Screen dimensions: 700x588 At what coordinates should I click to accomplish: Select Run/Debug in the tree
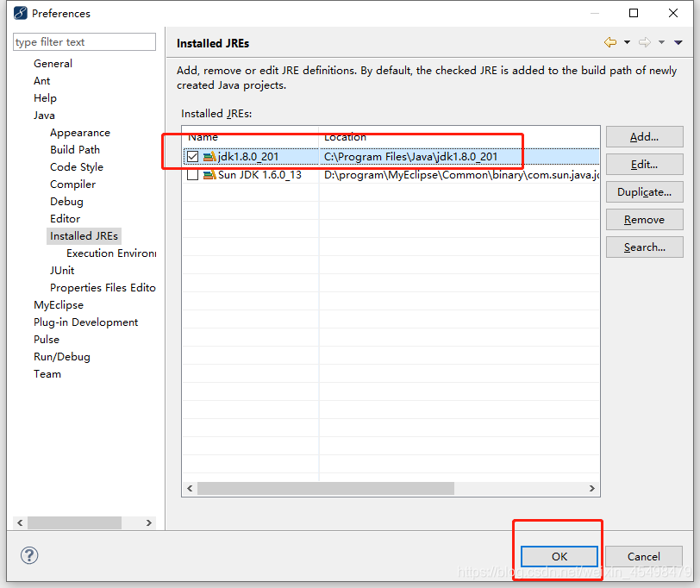click(62, 357)
